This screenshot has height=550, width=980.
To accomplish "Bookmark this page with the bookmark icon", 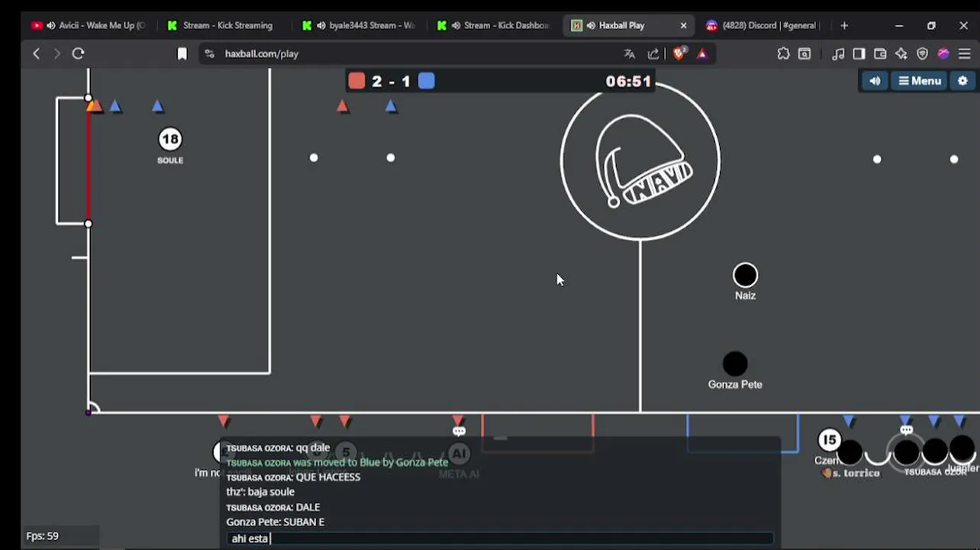I will point(182,53).
